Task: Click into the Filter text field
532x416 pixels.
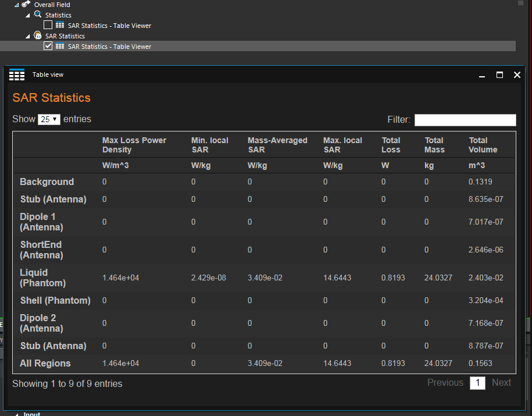Action: (x=465, y=120)
